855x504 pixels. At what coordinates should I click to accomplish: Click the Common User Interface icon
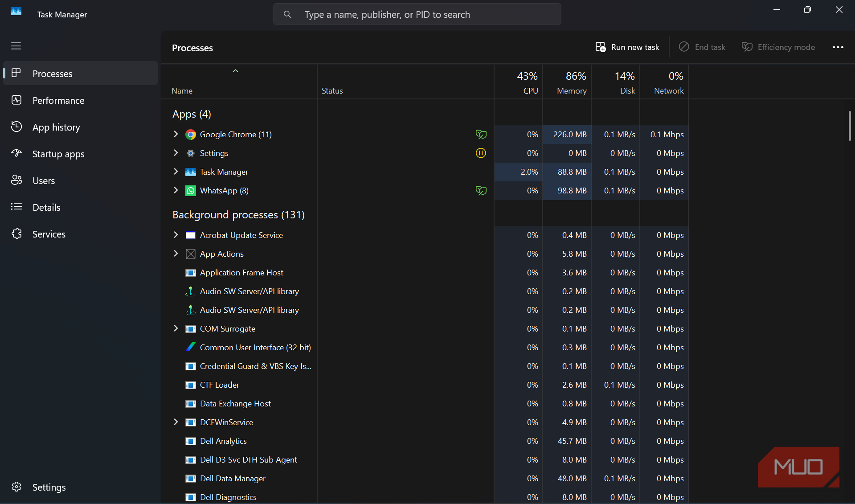pos(191,347)
